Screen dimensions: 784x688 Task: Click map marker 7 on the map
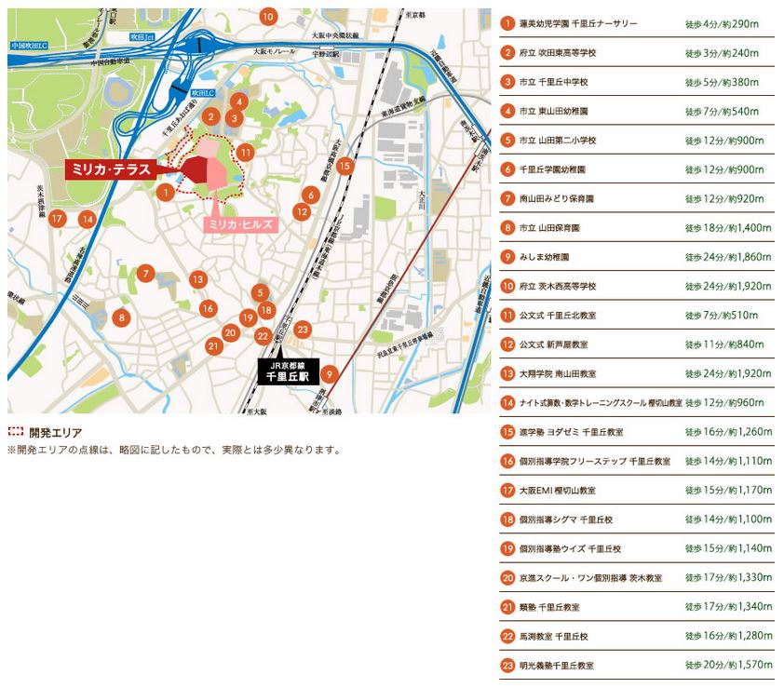pos(144,274)
